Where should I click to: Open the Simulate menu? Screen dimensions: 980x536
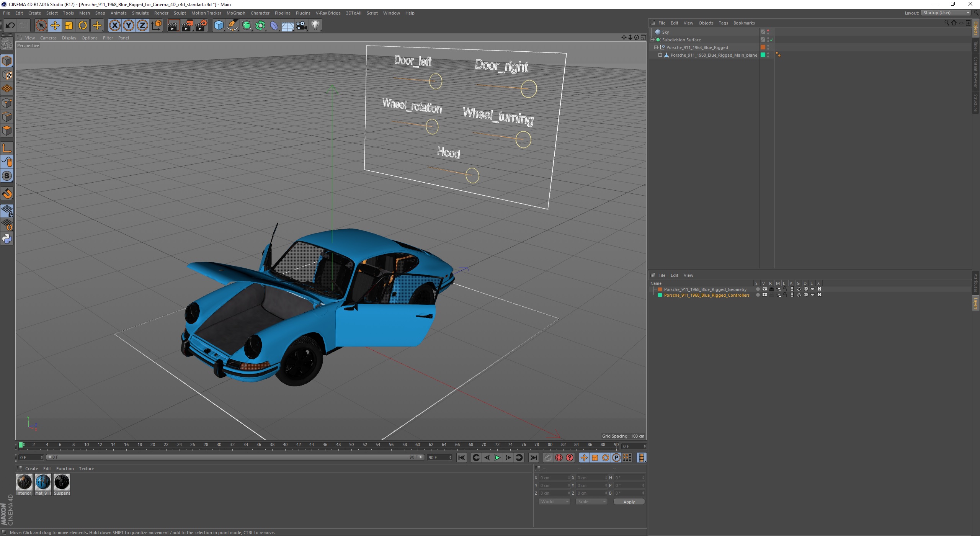click(140, 13)
